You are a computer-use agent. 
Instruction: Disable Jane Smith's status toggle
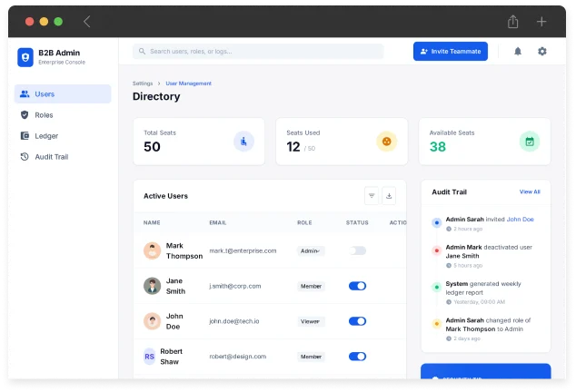358,286
